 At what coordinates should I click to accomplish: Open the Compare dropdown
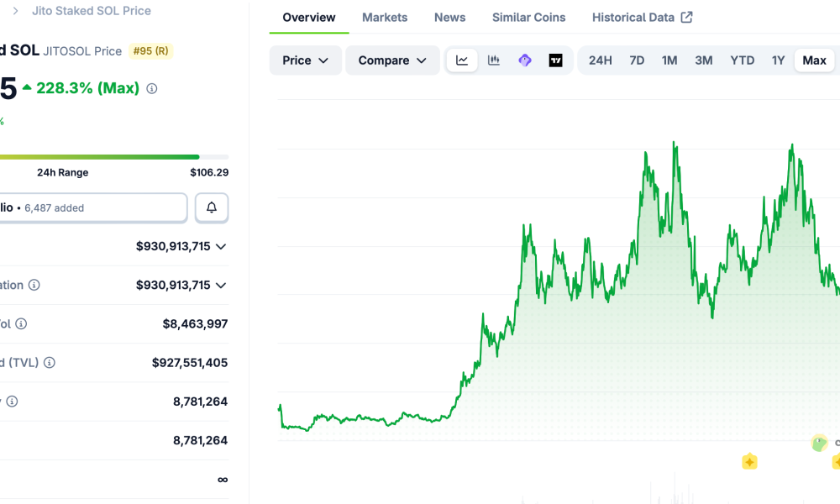click(x=392, y=60)
